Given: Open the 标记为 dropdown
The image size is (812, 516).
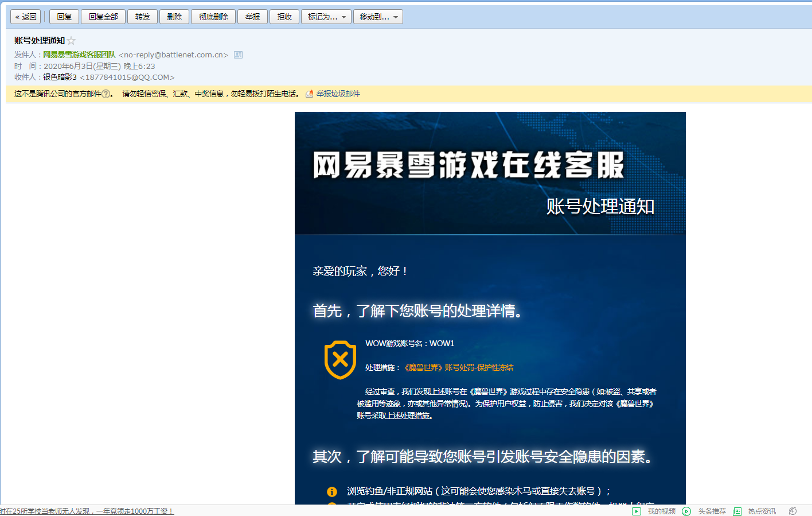Looking at the screenshot, I should point(326,17).
